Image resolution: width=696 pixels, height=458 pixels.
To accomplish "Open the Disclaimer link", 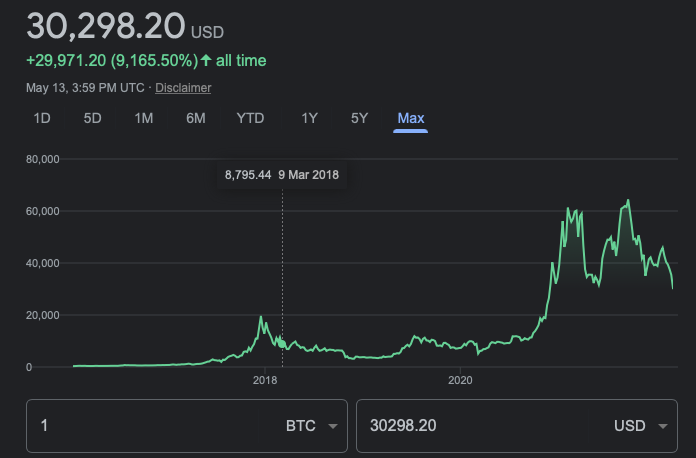I will click(183, 88).
